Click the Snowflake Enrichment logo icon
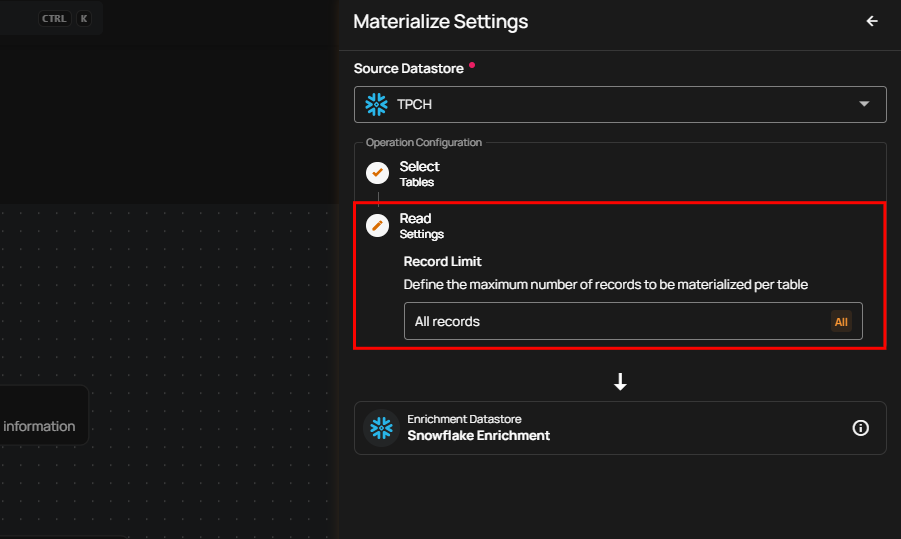 [381, 428]
